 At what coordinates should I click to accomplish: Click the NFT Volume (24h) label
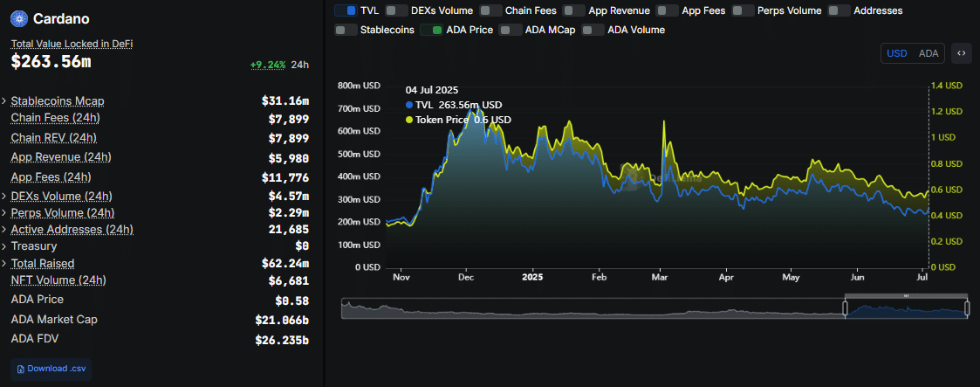pos(58,280)
